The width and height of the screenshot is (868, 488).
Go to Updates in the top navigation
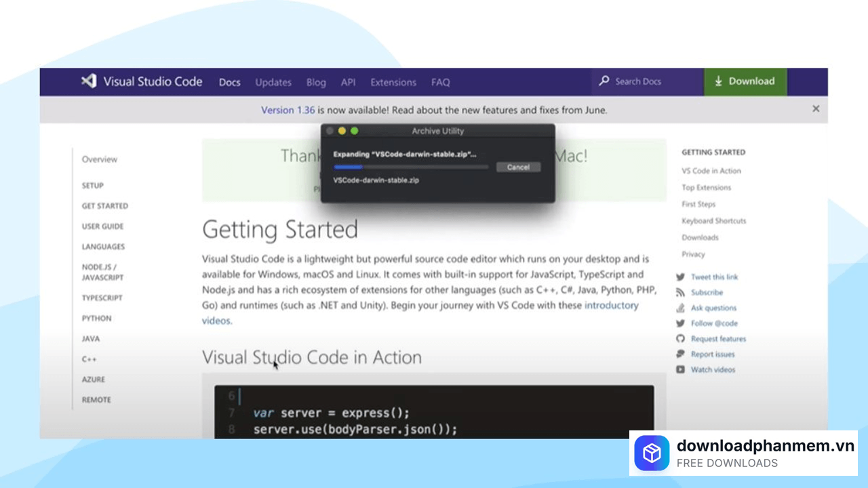click(x=273, y=82)
